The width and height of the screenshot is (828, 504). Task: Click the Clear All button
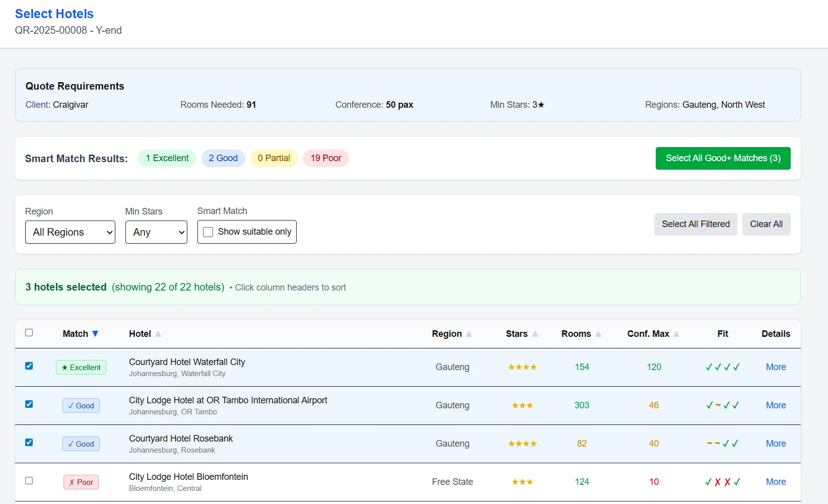(766, 224)
